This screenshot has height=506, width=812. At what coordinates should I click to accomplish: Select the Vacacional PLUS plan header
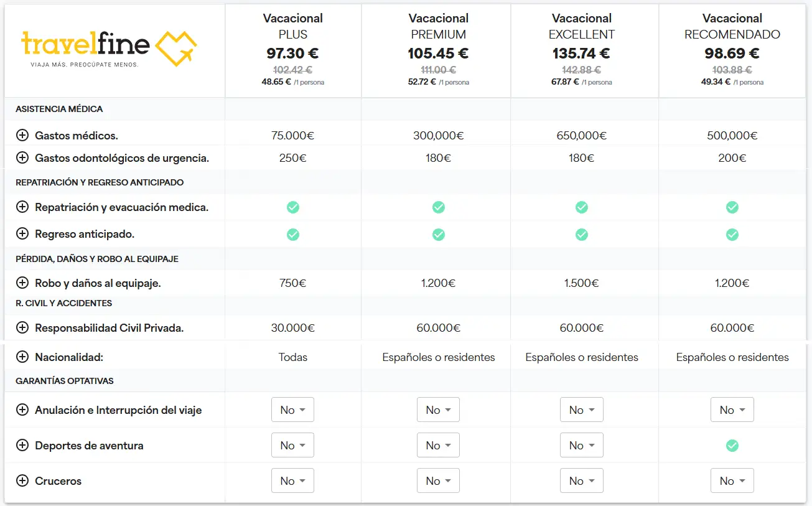pyautogui.click(x=293, y=26)
